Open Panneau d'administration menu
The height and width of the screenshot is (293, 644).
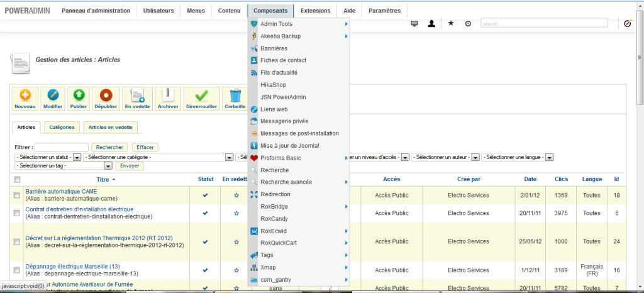tap(96, 11)
